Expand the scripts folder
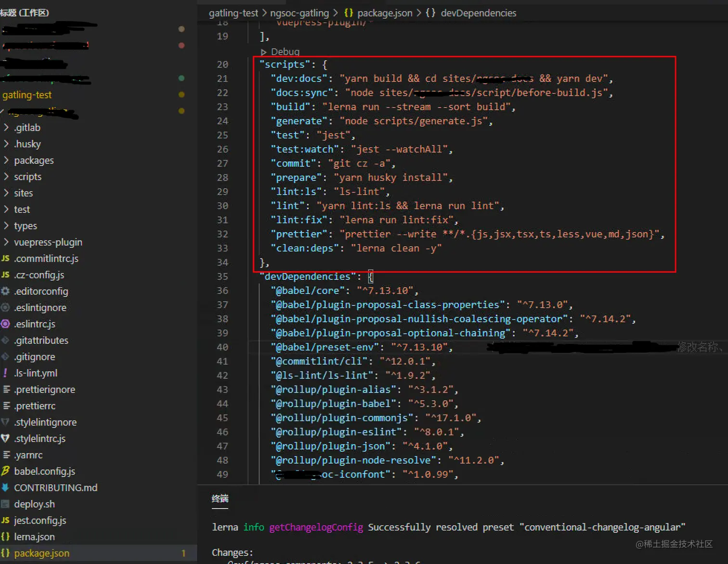The height and width of the screenshot is (564, 728). pos(6,177)
